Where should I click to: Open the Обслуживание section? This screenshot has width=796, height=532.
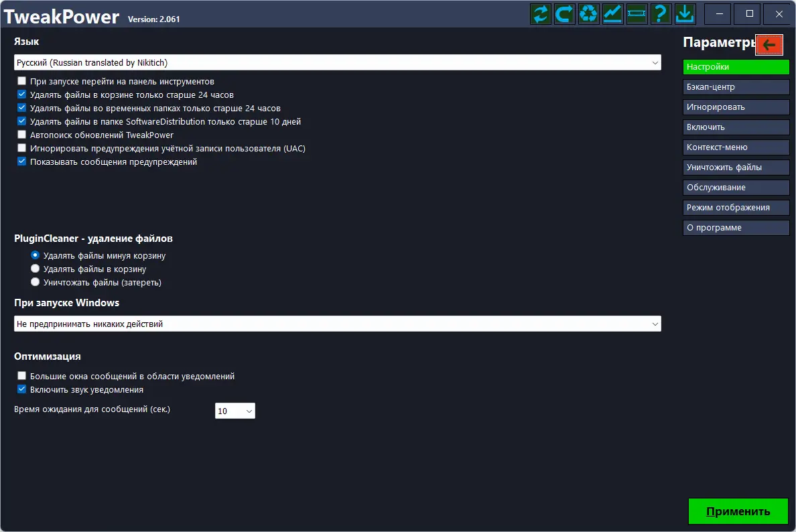(736, 188)
